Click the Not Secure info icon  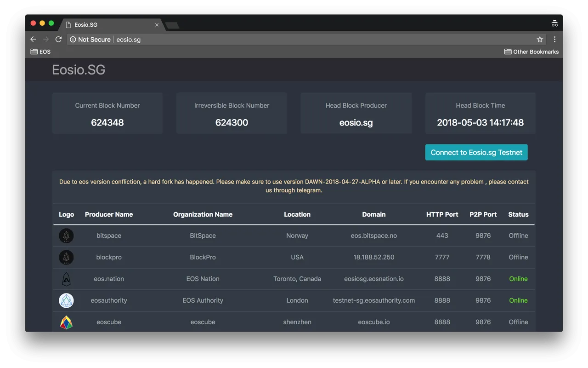pyautogui.click(x=73, y=40)
